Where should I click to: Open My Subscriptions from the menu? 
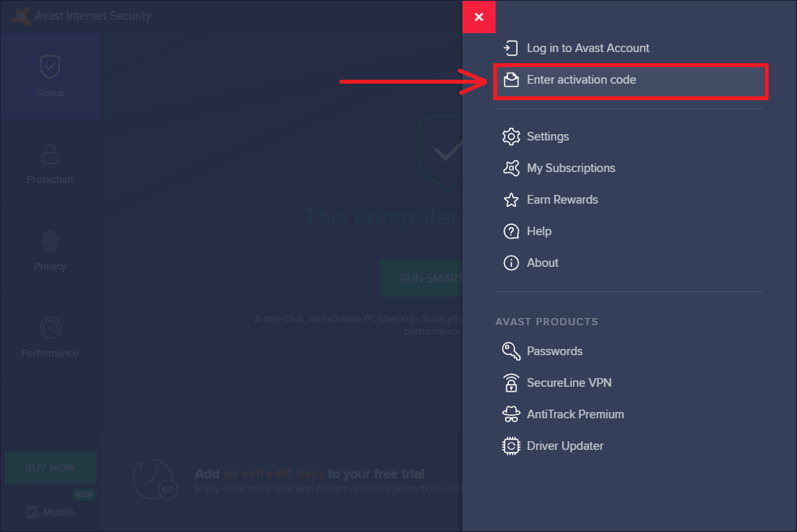pyautogui.click(x=571, y=168)
